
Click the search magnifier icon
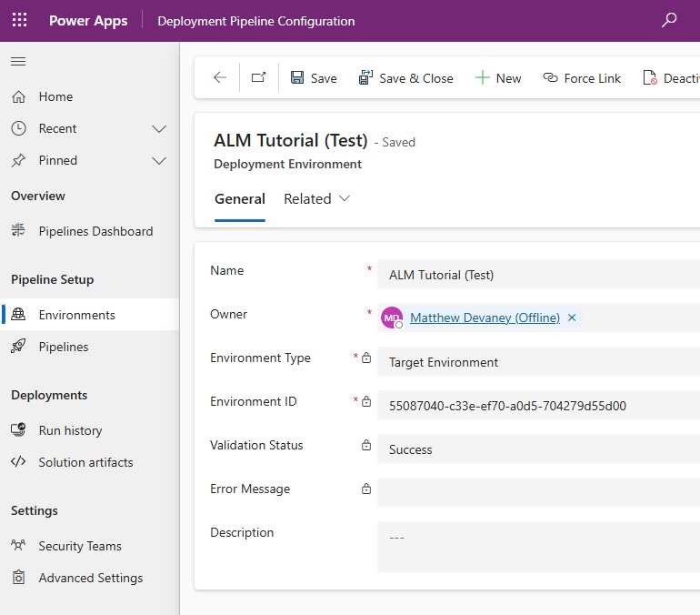click(669, 20)
